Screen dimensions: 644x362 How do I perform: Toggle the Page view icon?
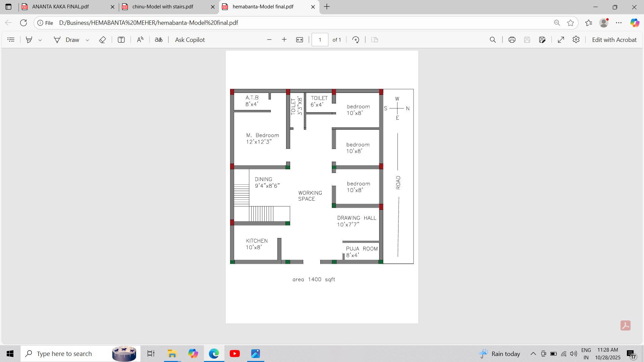(x=375, y=40)
